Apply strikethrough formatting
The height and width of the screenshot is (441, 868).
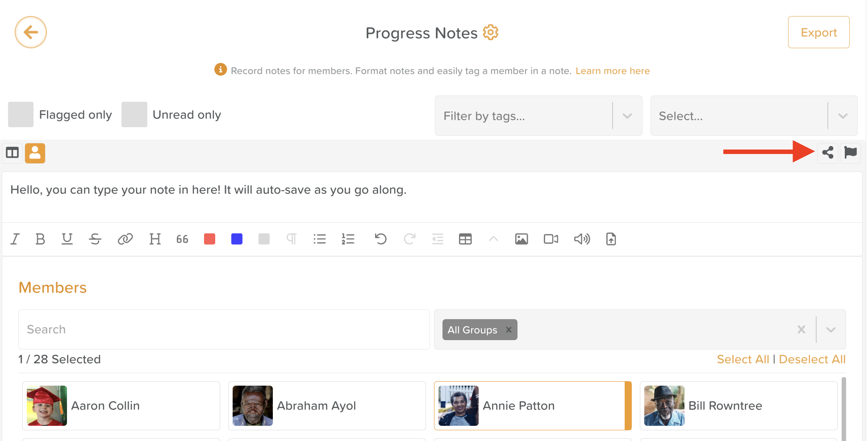(x=95, y=239)
